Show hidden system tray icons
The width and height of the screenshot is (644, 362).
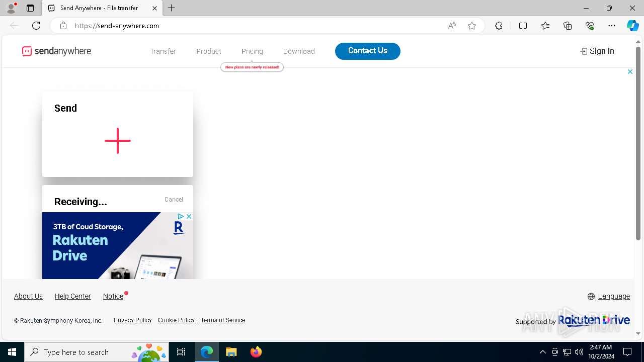coord(542,352)
